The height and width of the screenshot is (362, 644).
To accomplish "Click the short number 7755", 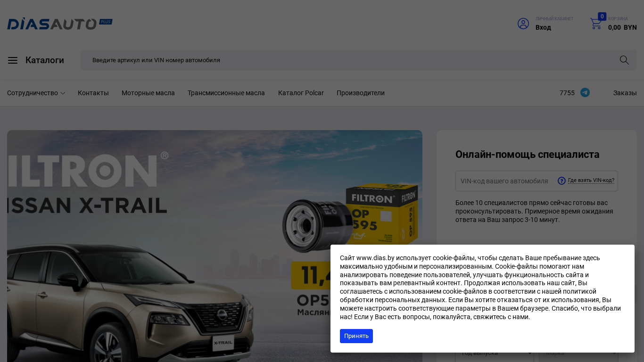I will click(567, 93).
